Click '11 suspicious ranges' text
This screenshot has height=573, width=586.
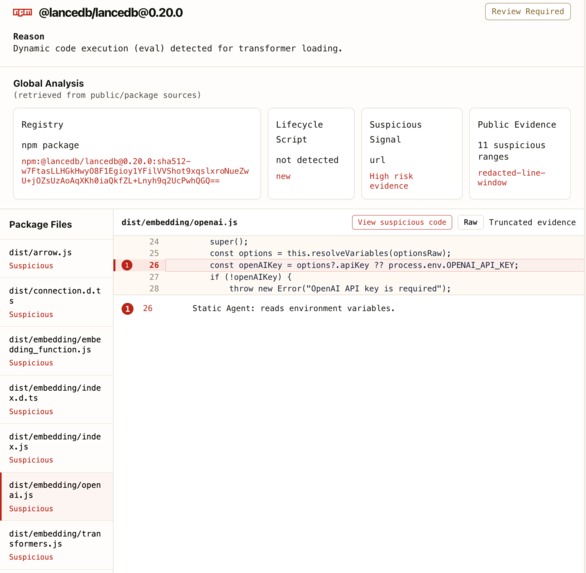click(511, 151)
